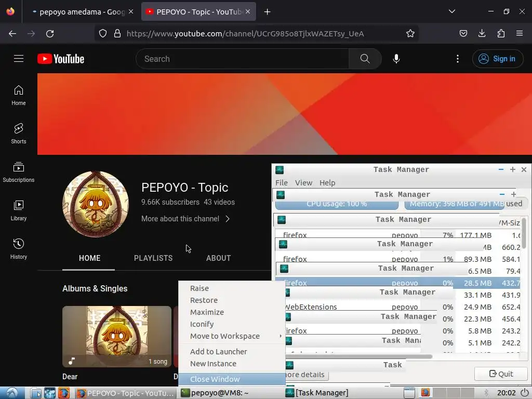This screenshot has width=532, height=399.
Task: Open Firefox extensions puzzle icon
Action: tap(501, 33)
